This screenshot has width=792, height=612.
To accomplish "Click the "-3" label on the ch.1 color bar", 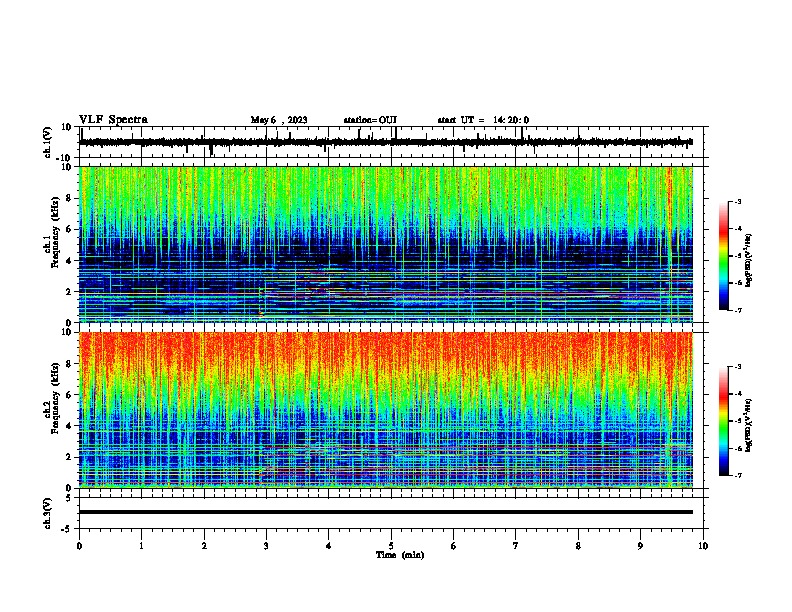I will coord(738,201).
